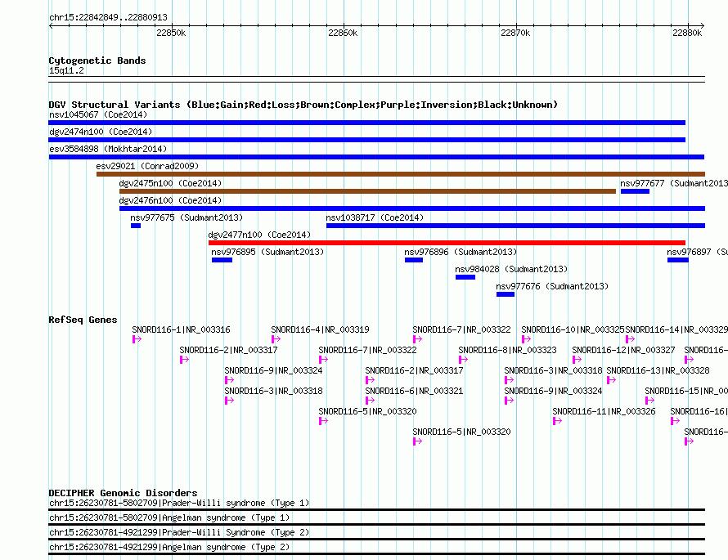Viewport: 728px width, 560px height.
Task: Click the nsv984028 (Sudmant2013) variant label
Action: [x=511, y=269]
